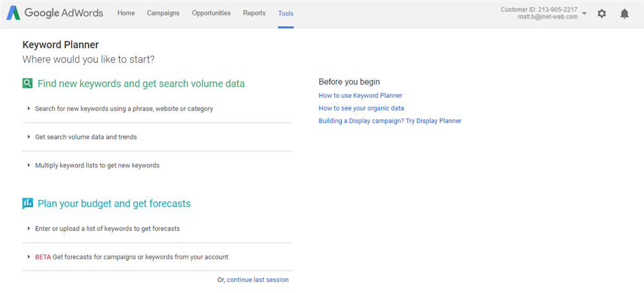Expand arrow for search volume data and trends
Image resolution: width=644 pixels, height=293 pixels.
pyautogui.click(x=29, y=137)
